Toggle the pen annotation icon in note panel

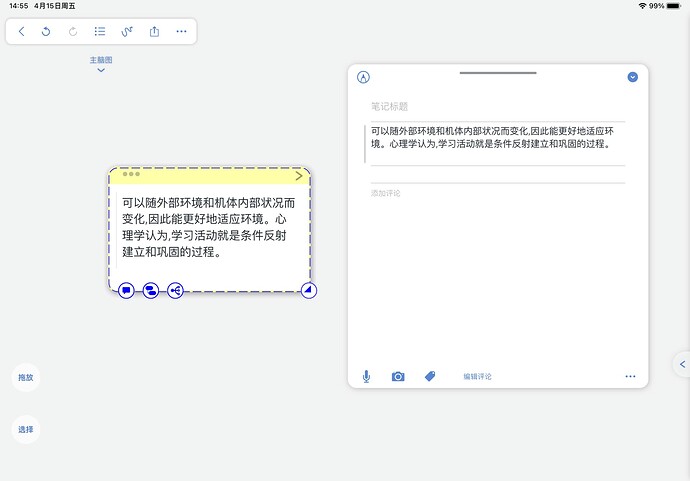pyautogui.click(x=363, y=77)
